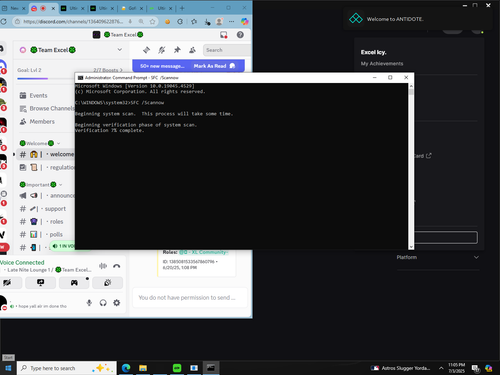
Task: Expand Team Excel server dropdown
Action: pyautogui.click(x=119, y=50)
